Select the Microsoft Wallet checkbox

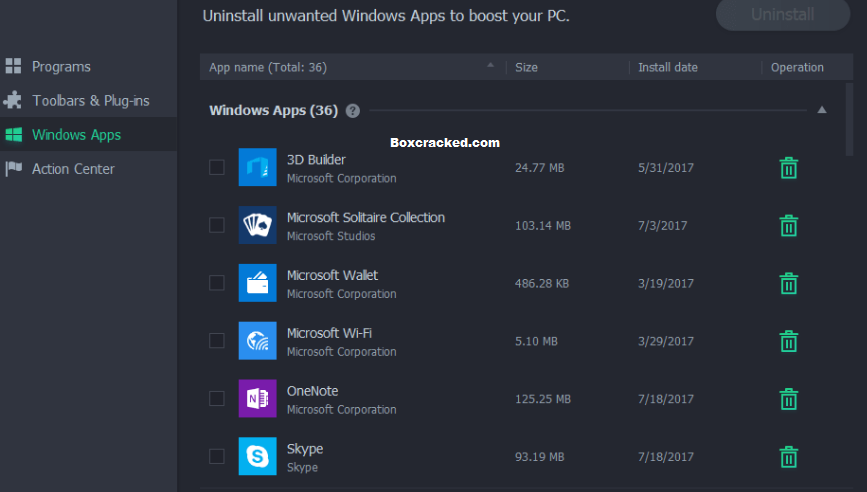pos(217,282)
